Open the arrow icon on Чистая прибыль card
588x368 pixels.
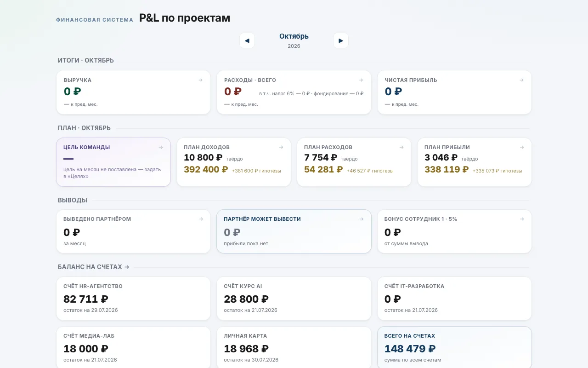coord(521,80)
